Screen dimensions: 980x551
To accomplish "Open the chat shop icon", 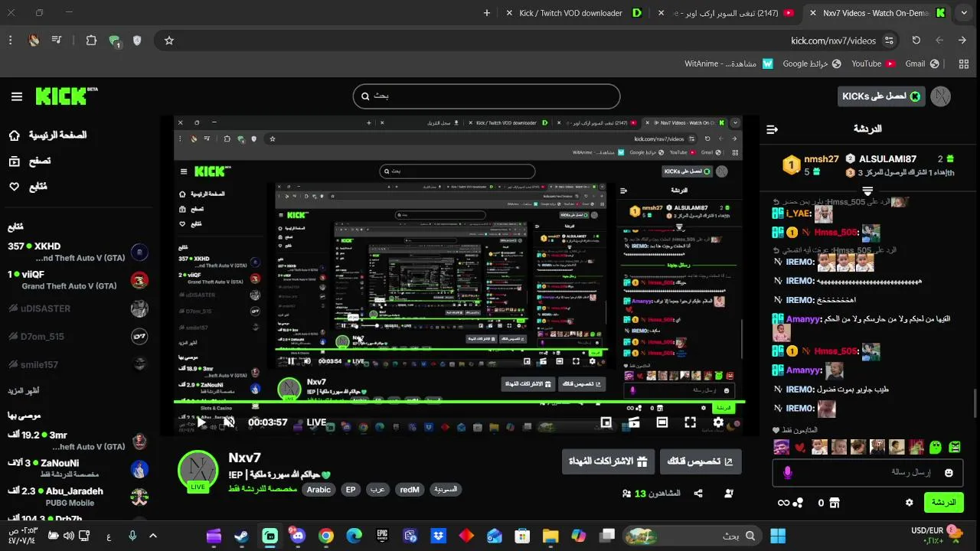I will click(x=835, y=503).
